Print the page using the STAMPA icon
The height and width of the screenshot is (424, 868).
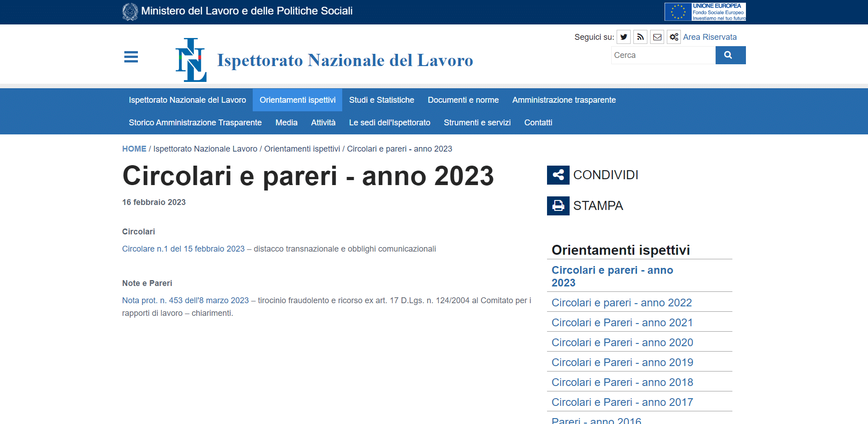coord(558,205)
